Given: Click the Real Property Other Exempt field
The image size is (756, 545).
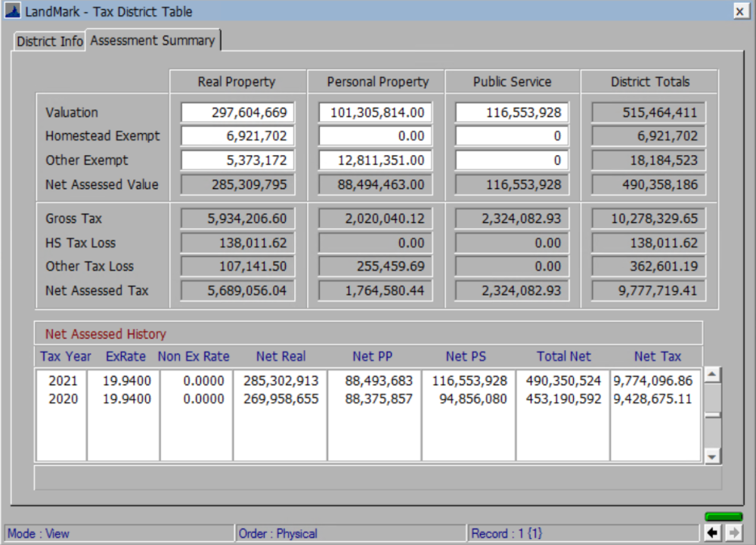Looking at the screenshot, I should click(x=237, y=160).
